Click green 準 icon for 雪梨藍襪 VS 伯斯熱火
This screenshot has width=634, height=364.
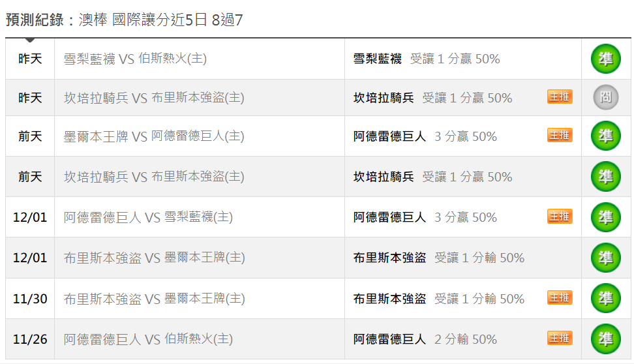pyautogui.click(x=606, y=59)
